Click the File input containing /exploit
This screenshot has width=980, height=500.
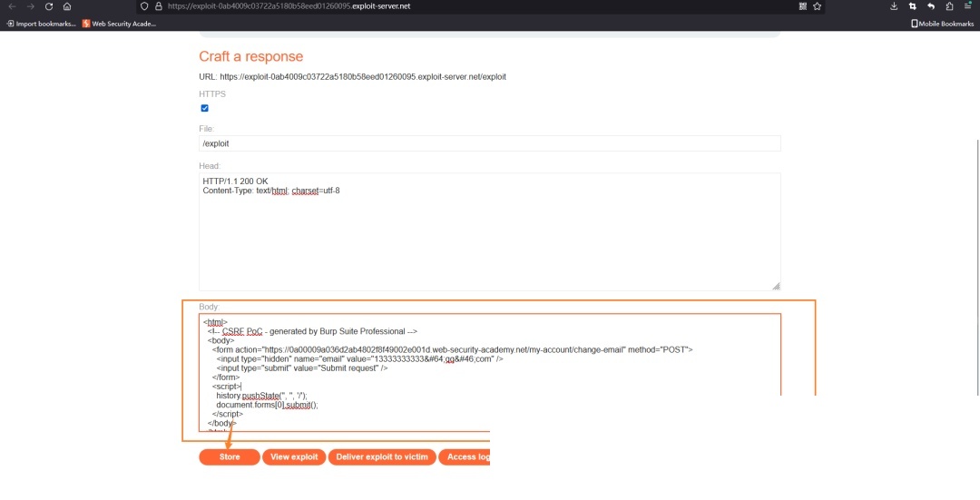tap(489, 143)
